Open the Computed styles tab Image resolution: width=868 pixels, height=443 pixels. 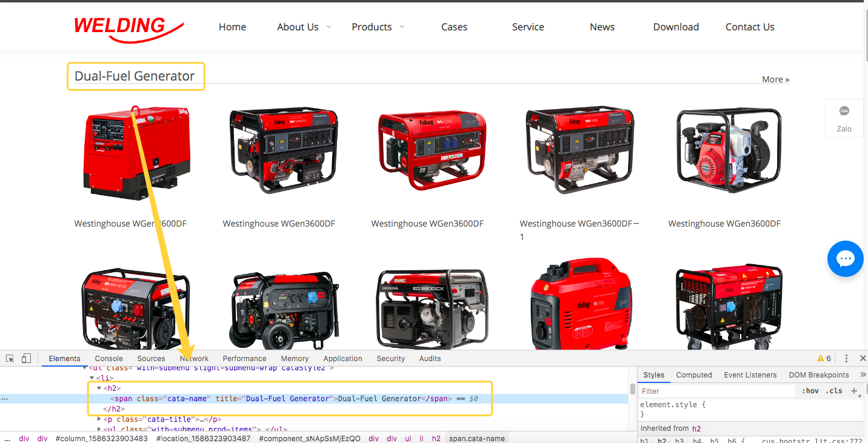click(694, 375)
